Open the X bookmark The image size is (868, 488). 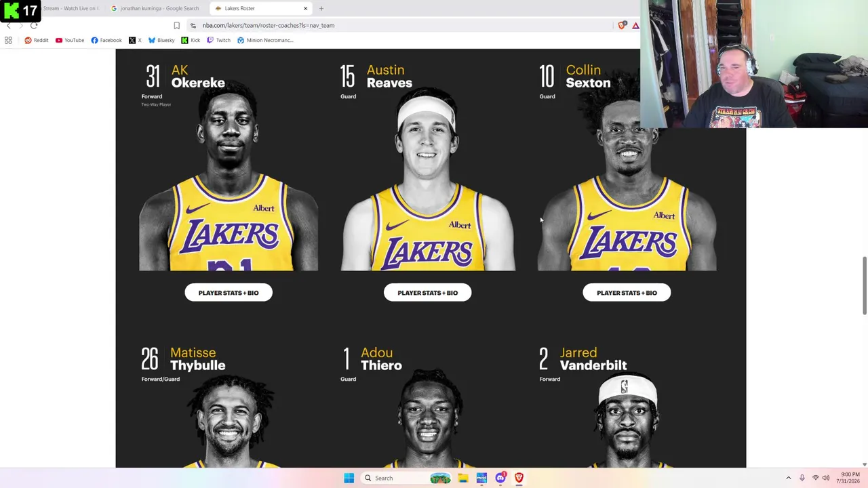coord(135,40)
